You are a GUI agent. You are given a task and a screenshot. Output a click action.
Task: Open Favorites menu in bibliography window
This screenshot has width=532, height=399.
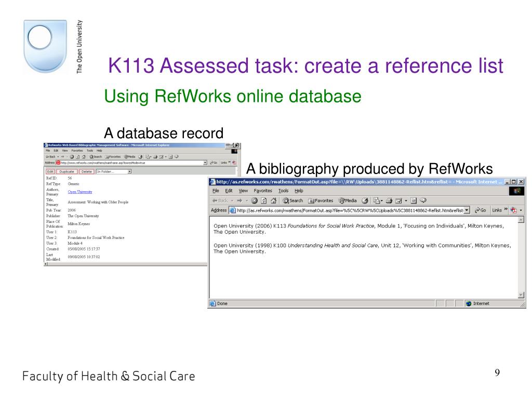point(263,191)
